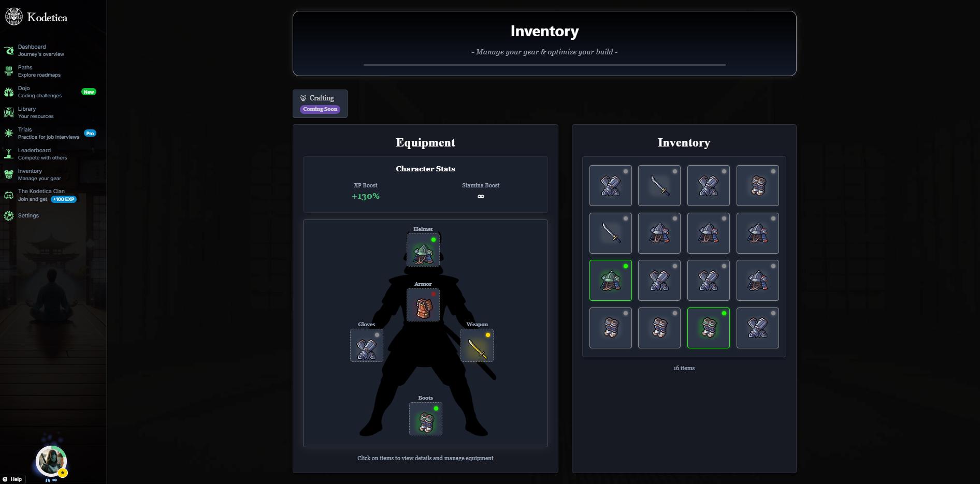
Task: Go to Dashboard in the sidebar
Action: pos(40,50)
